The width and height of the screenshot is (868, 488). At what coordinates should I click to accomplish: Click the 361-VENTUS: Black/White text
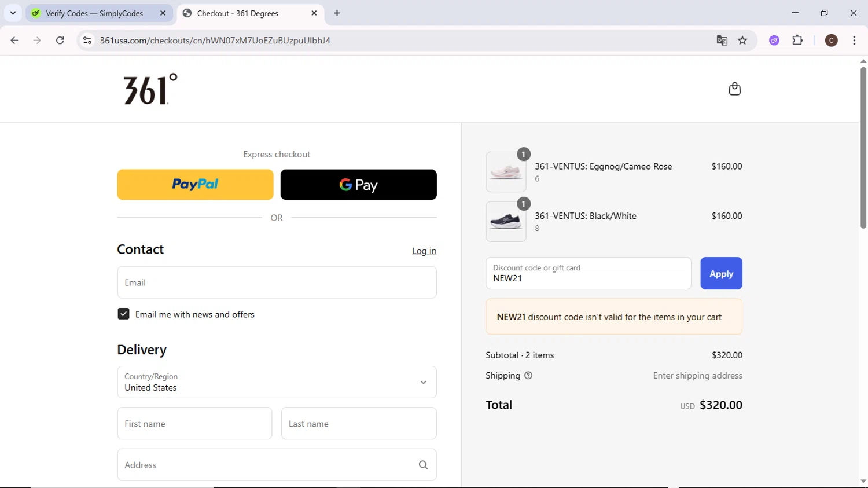click(585, 216)
